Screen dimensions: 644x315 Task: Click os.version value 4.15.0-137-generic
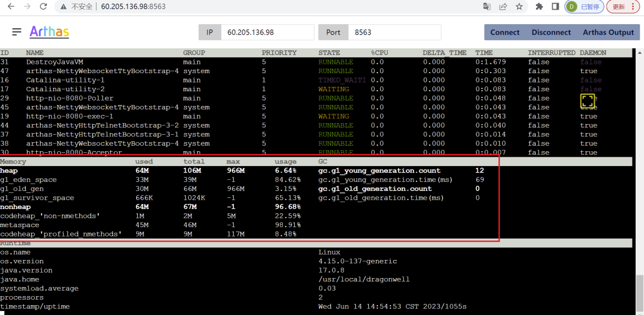(x=358, y=261)
